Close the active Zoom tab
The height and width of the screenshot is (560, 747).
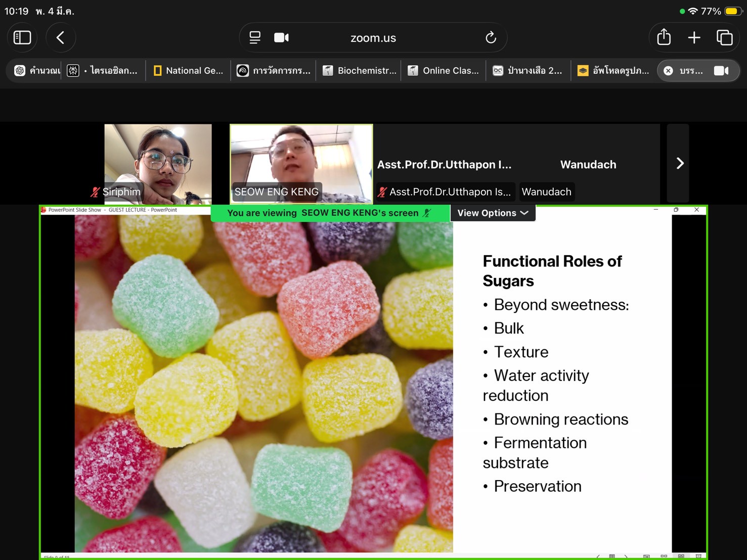[668, 71]
